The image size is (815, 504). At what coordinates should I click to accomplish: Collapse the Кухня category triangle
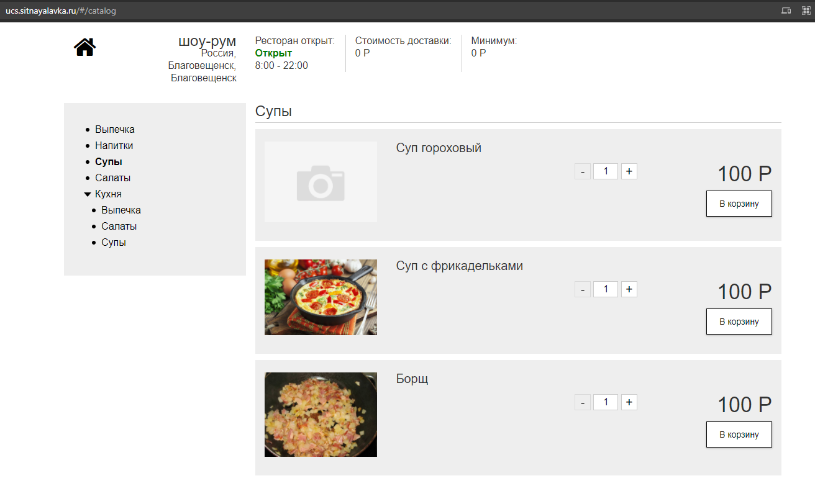coord(88,194)
